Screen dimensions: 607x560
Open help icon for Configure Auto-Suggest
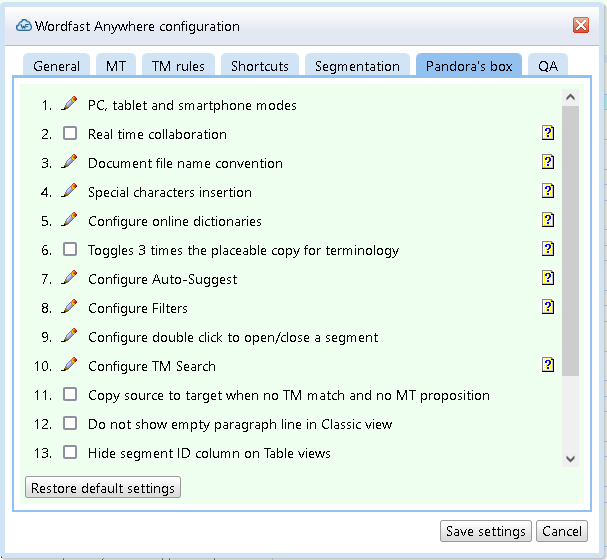point(548,278)
